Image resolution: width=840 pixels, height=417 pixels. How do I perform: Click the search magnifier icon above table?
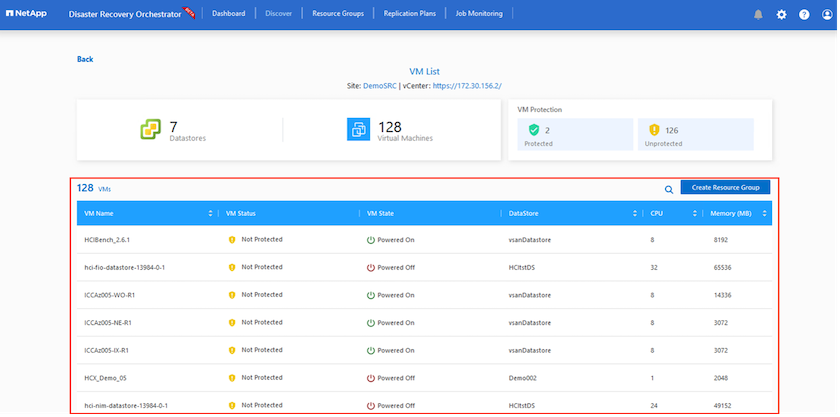click(x=669, y=188)
